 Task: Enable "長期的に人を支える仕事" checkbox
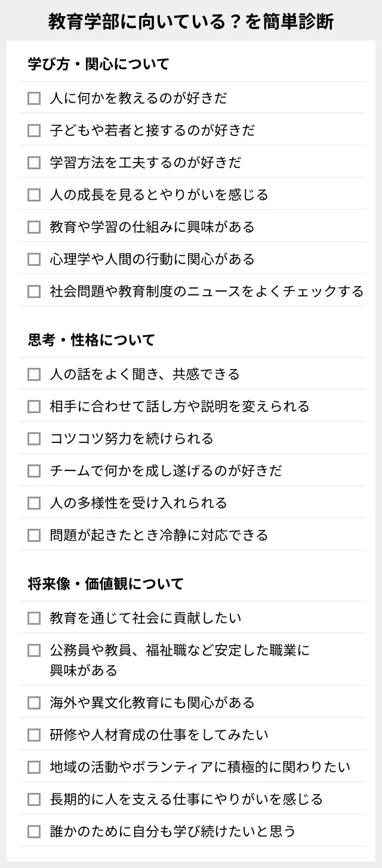click(x=34, y=799)
